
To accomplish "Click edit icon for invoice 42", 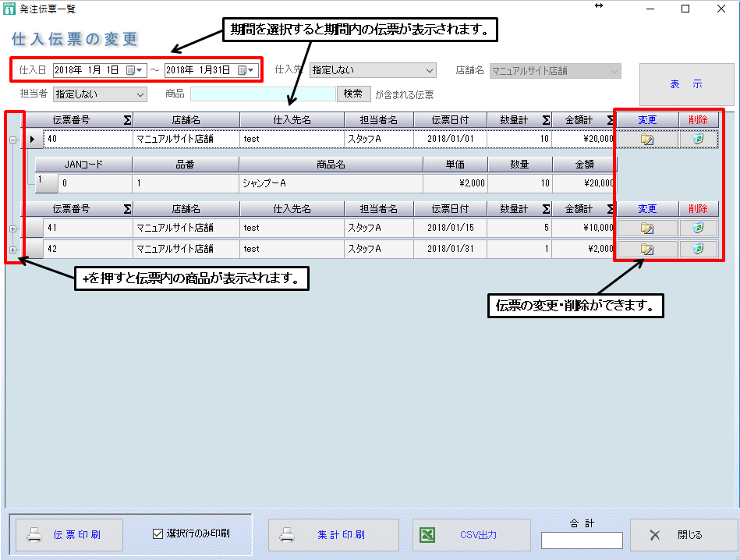I will click(x=646, y=249).
